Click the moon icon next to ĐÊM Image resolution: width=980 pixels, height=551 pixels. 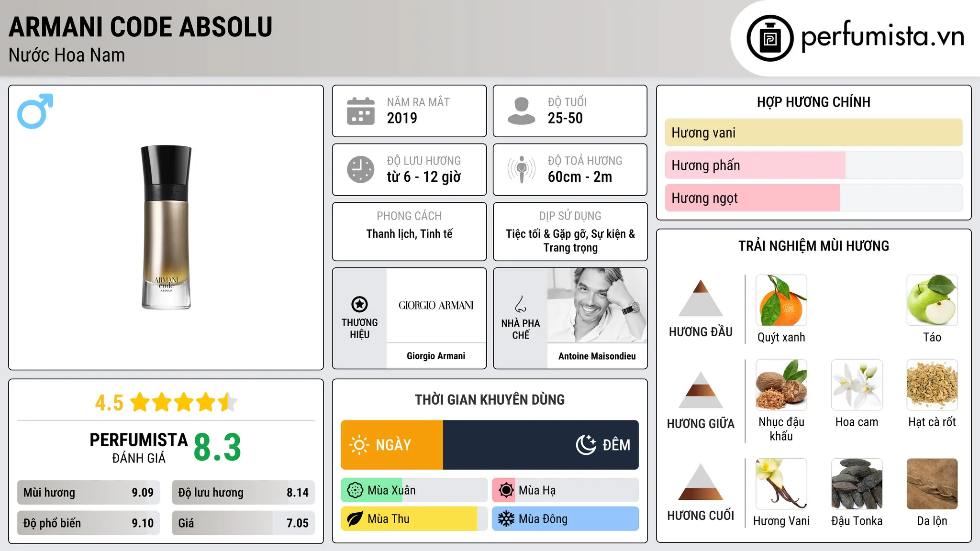coord(586,445)
